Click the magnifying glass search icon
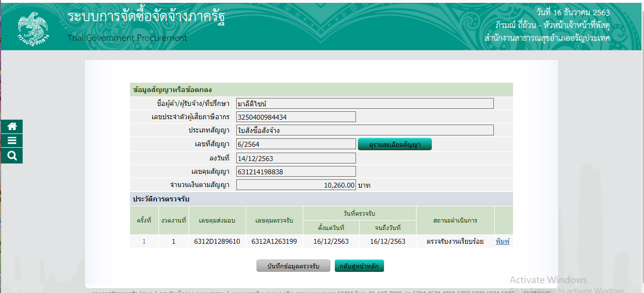 coord(12,156)
